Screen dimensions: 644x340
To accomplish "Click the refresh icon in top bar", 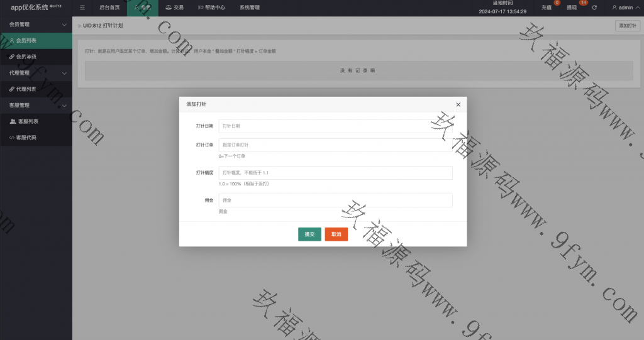I will pyautogui.click(x=594, y=8).
